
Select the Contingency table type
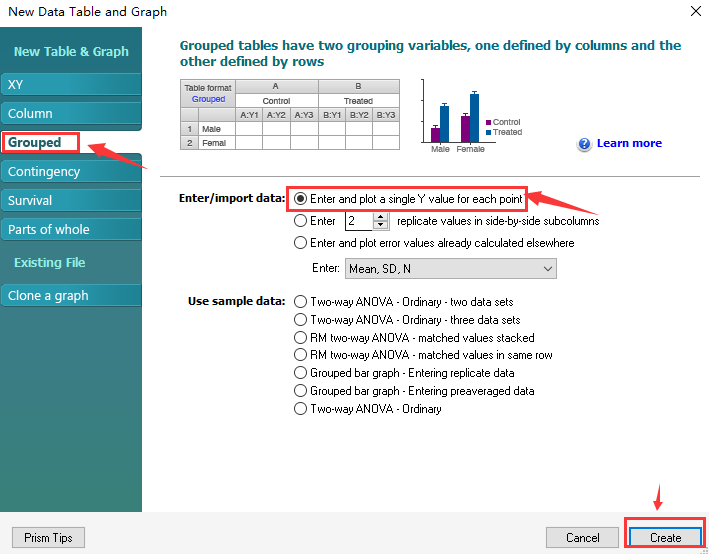71,171
